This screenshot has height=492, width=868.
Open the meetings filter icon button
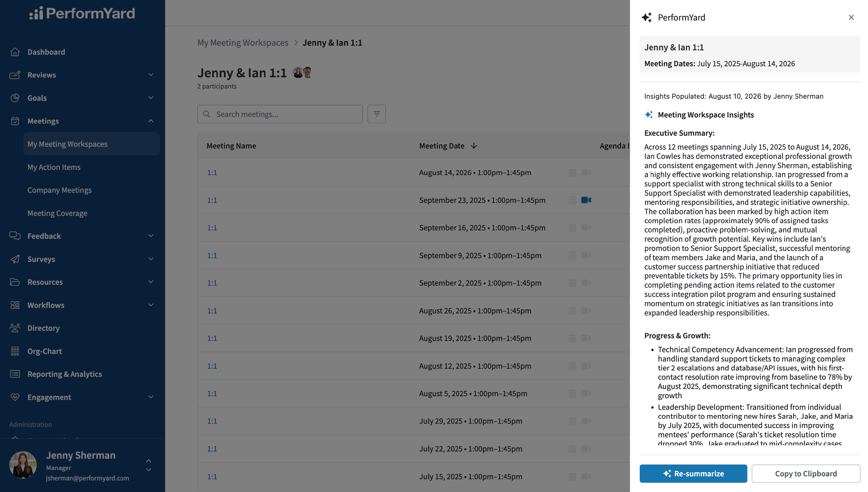377,114
